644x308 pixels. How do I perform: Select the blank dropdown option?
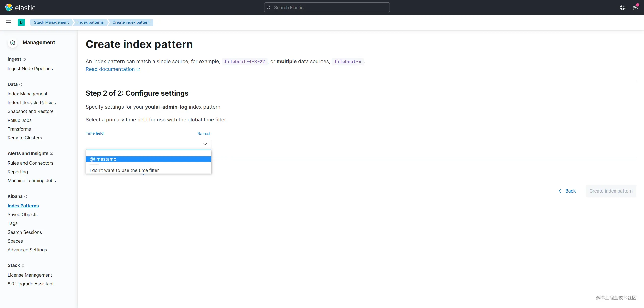[148, 153]
